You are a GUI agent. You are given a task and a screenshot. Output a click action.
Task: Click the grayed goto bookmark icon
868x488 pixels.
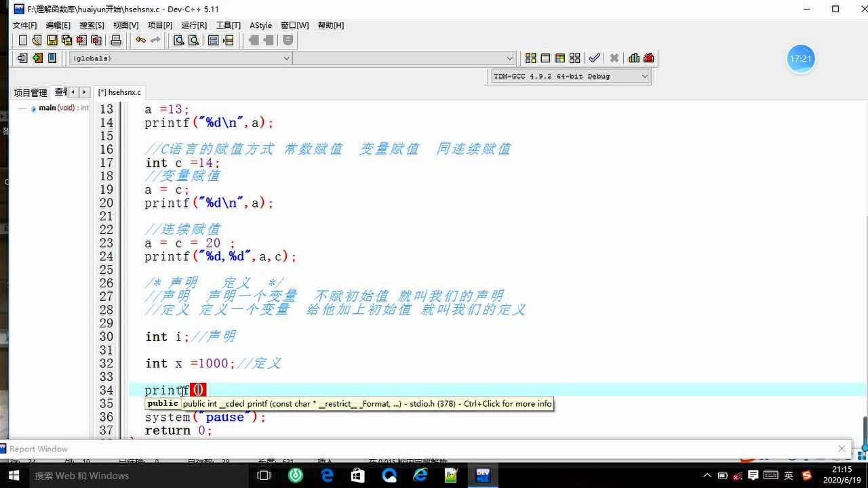click(269, 41)
